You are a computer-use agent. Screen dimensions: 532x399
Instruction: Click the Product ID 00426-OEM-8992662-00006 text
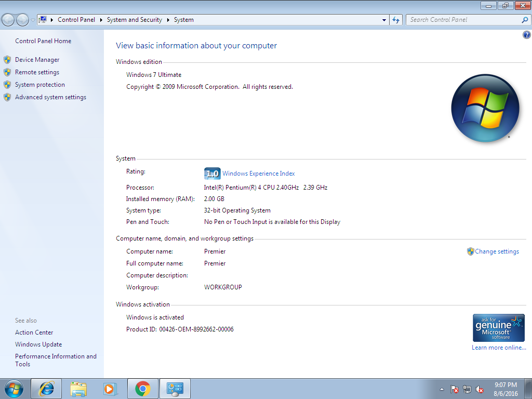[180, 329]
